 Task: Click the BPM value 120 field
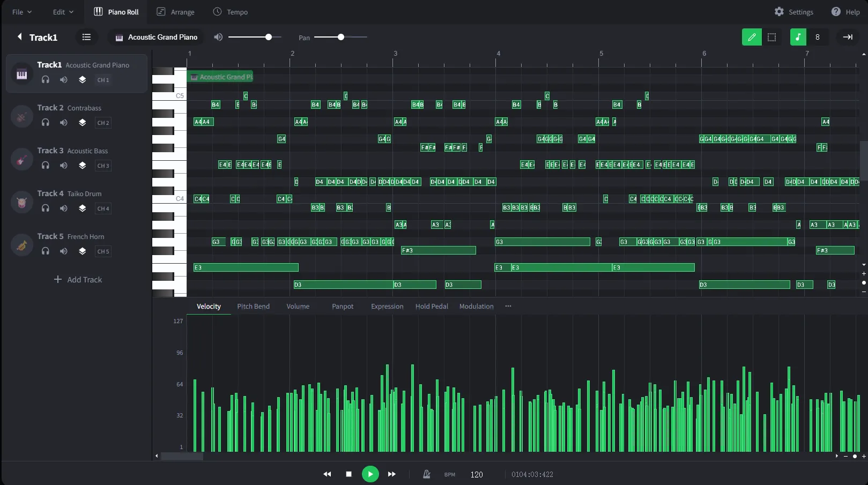pyautogui.click(x=477, y=475)
